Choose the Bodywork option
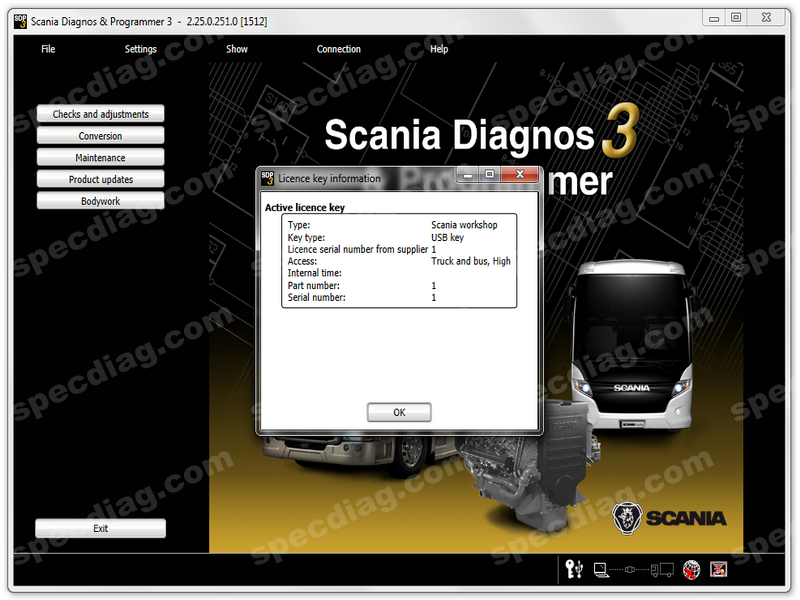800x600 pixels. 100,201
